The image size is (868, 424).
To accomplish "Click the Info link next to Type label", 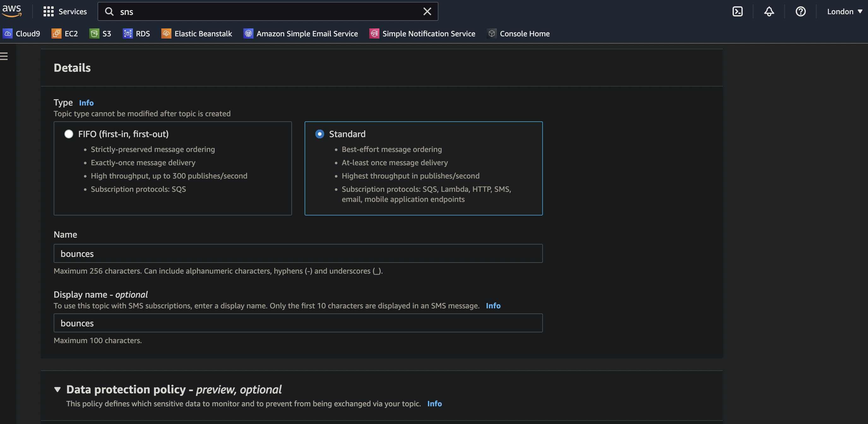I will [x=86, y=102].
